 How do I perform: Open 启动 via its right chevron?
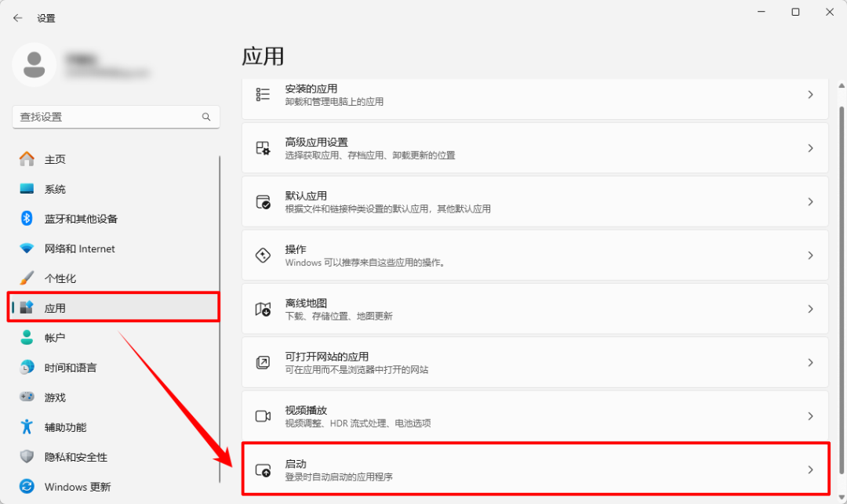coord(810,470)
